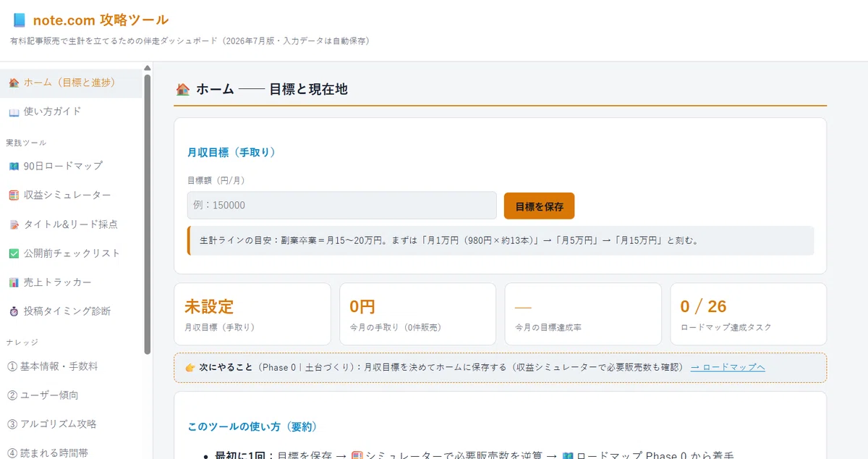This screenshot has width=868, height=459.
Task: Click the green check icon beside 公開前チェックリスト
Action: (x=14, y=253)
